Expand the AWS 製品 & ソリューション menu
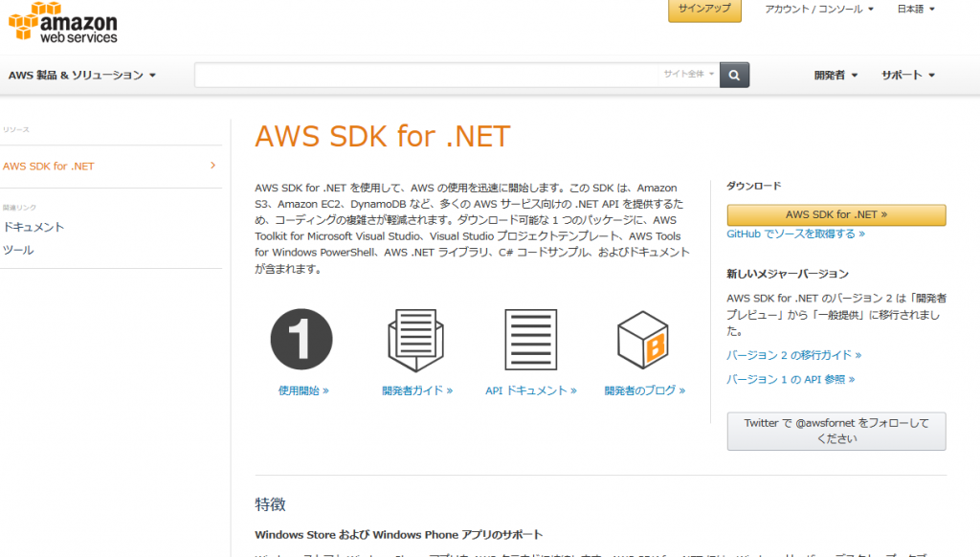This screenshot has width=980, height=557. [x=82, y=75]
